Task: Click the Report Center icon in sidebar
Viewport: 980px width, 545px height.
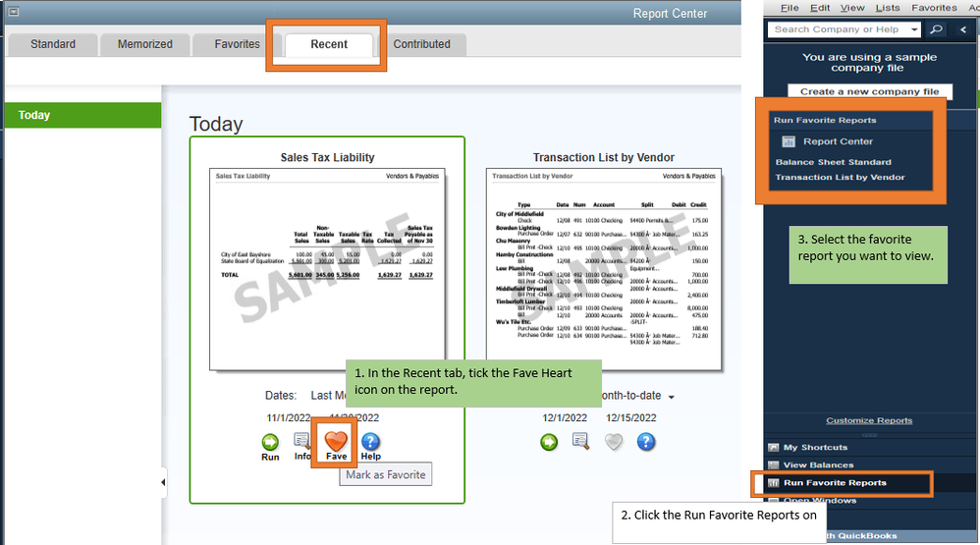Action: 789,141
